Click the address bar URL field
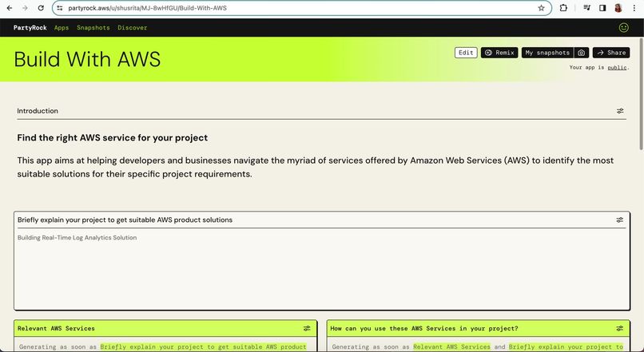 (x=302, y=8)
